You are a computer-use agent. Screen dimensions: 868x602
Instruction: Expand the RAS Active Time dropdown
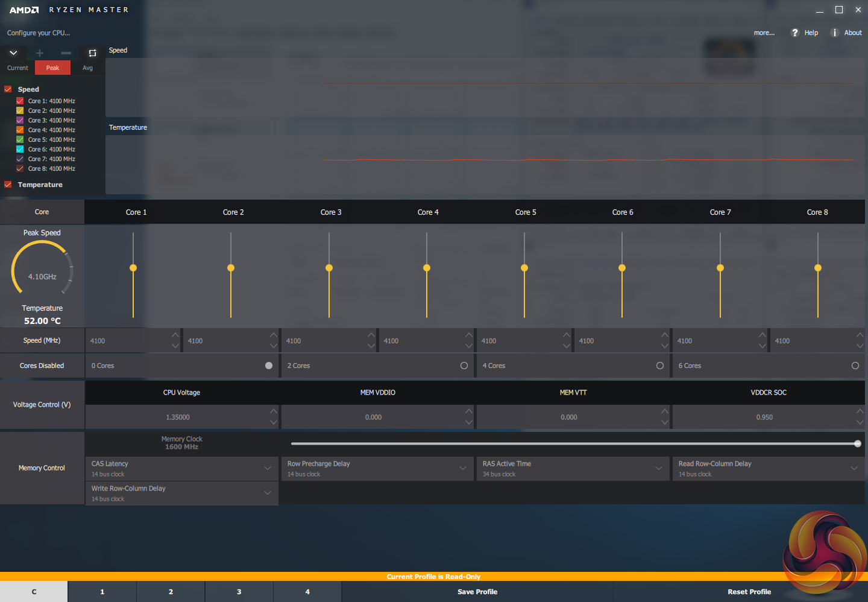[659, 468]
